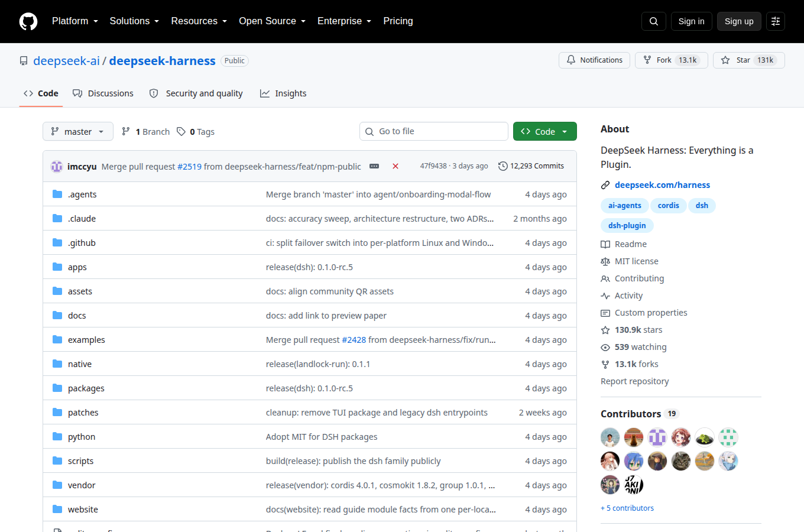
Task: Open the search magnifier button
Action: [654, 21]
